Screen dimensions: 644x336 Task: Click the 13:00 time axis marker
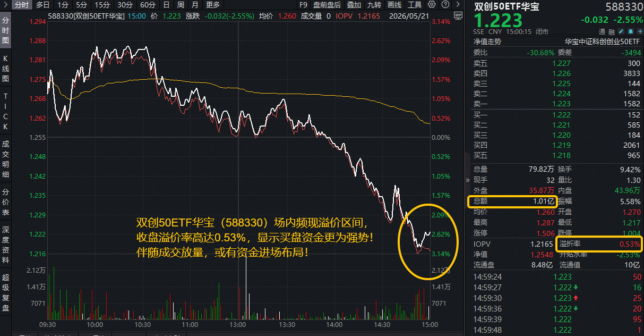(238, 324)
